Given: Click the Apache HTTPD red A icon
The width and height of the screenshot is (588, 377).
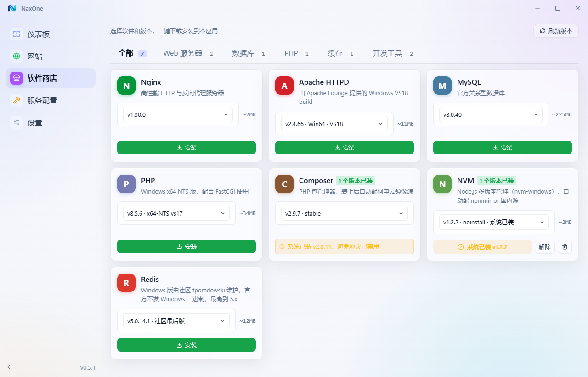Looking at the screenshot, I should coord(284,86).
